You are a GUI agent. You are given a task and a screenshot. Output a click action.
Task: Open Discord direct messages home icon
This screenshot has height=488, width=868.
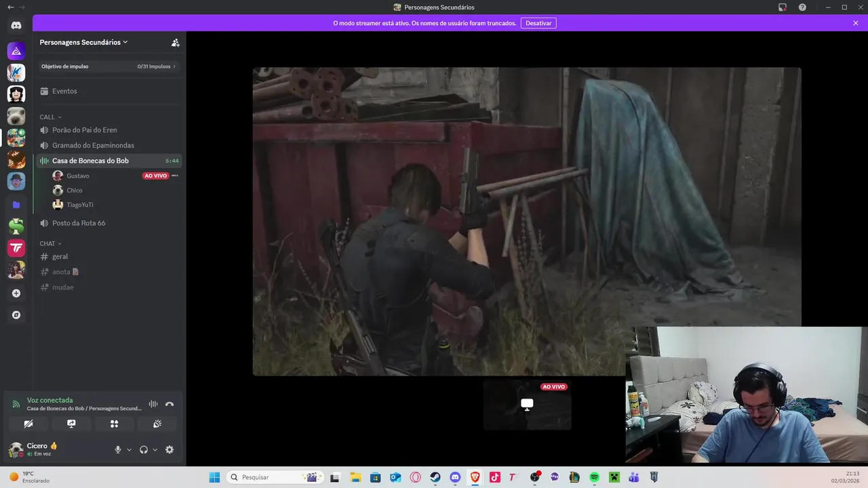[x=16, y=25]
